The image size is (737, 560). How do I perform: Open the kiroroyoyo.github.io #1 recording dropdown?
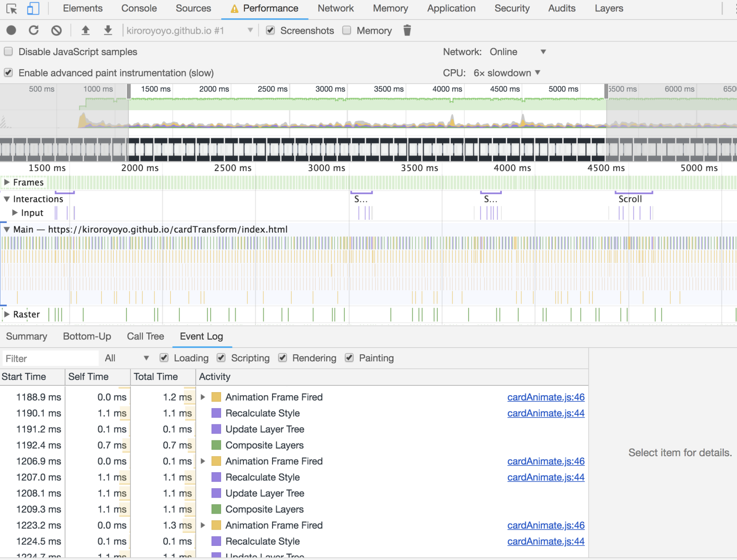[x=189, y=30]
